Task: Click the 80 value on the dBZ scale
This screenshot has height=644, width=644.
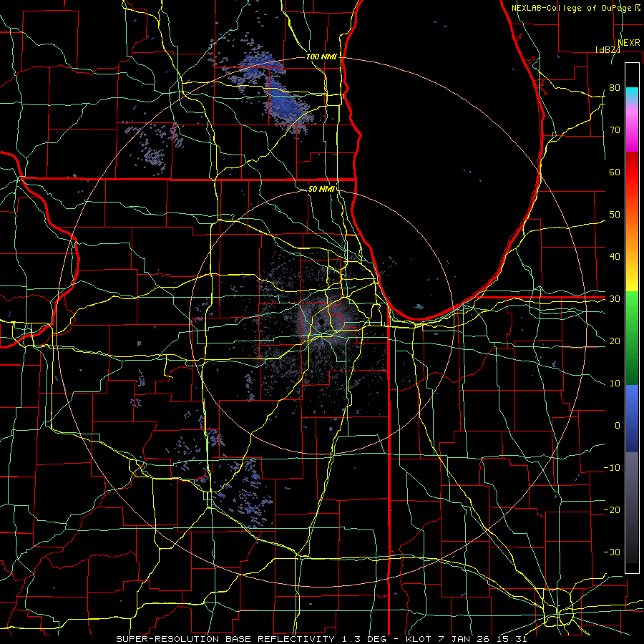Action: click(x=615, y=87)
